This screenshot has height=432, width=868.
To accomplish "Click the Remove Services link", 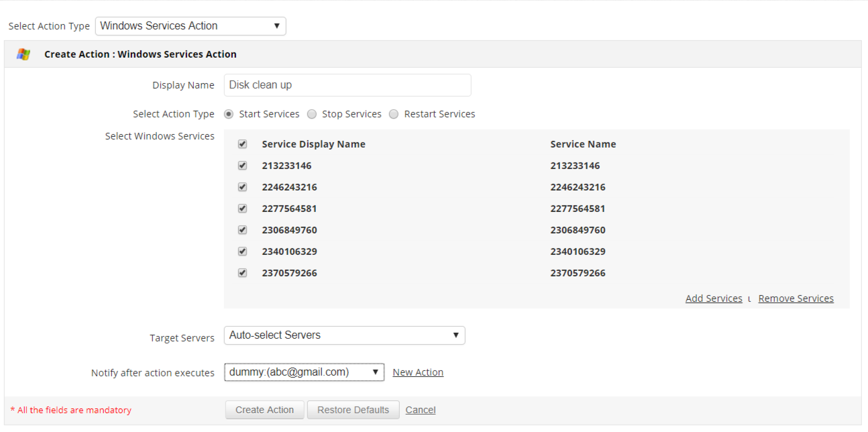I will tap(796, 299).
